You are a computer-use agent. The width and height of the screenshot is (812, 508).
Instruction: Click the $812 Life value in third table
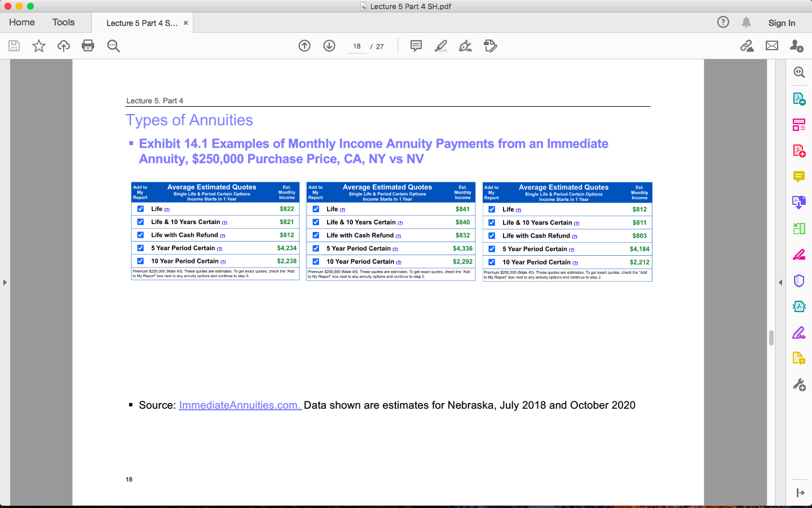click(639, 209)
